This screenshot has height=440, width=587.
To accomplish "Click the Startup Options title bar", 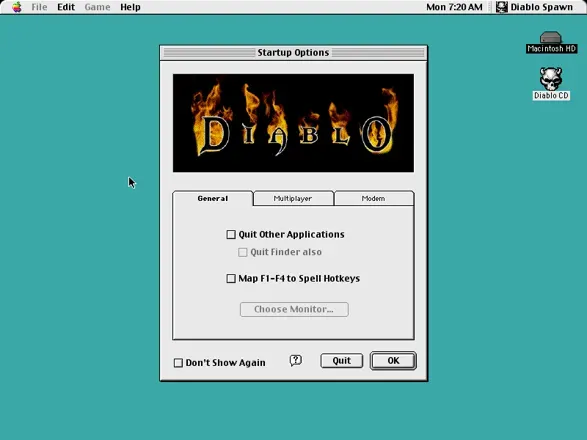I will (294, 52).
